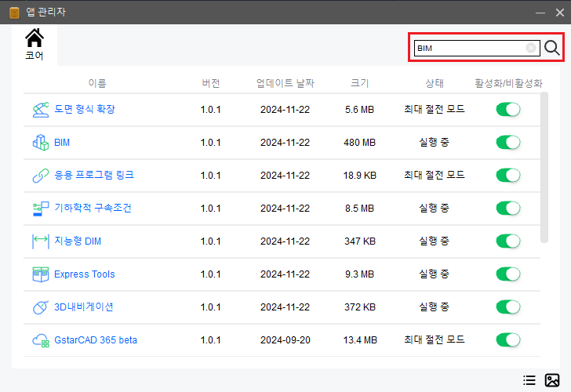This screenshot has width=571, height=392.
Task: Open the GstarCAD 365 beta link
Action: [x=96, y=340]
